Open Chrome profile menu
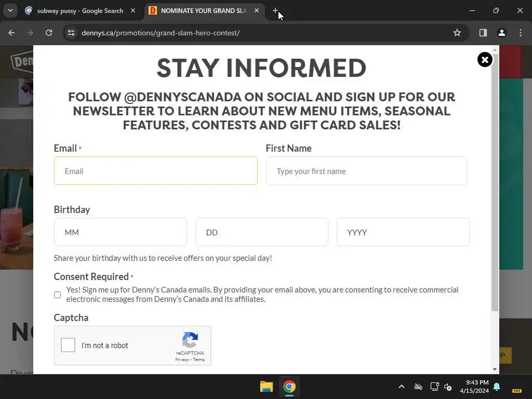Viewport: 532px width, 399px height. point(502,33)
